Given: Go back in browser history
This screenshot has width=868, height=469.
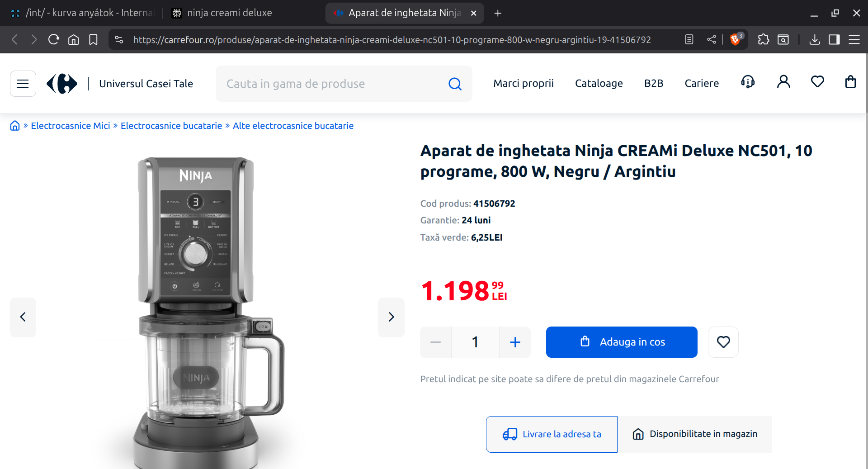Looking at the screenshot, I should tap(14, 40).
